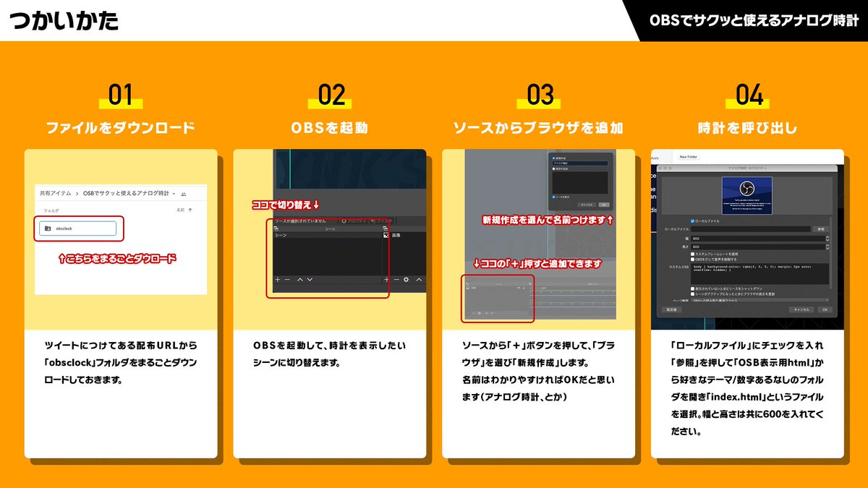Click OK in the create source dialog
The width and height of the screenshot is (868, 488).
point(604,205)
